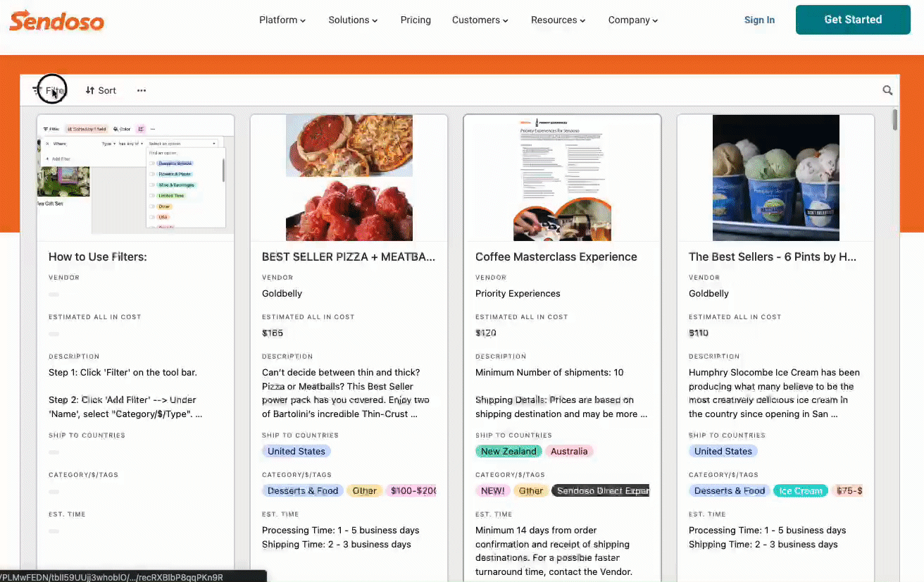This screenshot has width=924, height=582.
Task: Click the Sort button
Action: coord(101,90)
